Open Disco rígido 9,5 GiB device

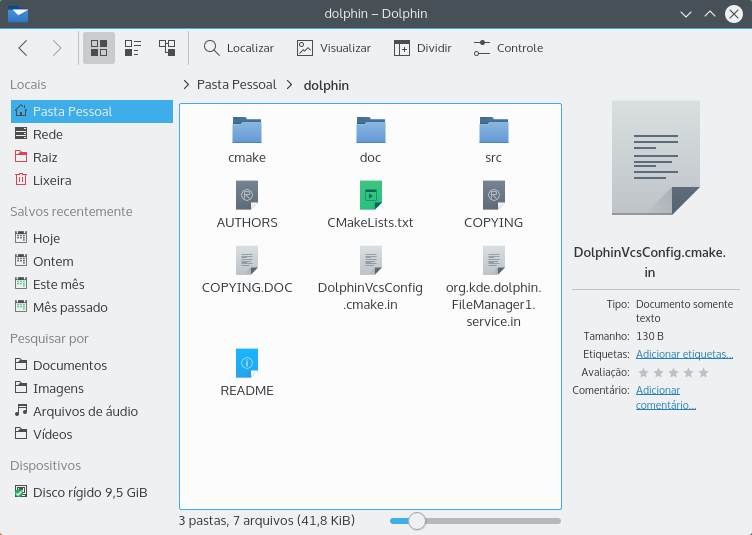click(x=89, y=492)
